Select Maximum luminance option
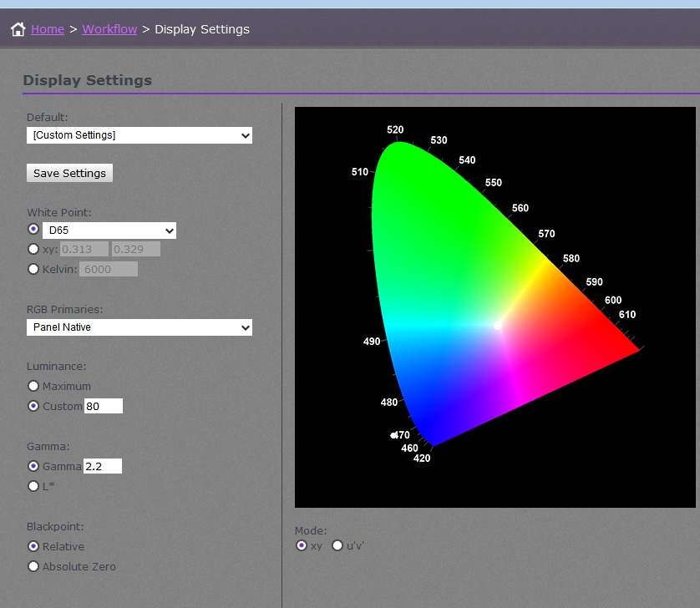Screen dimensions: 700x608 [x=33, y=386]
